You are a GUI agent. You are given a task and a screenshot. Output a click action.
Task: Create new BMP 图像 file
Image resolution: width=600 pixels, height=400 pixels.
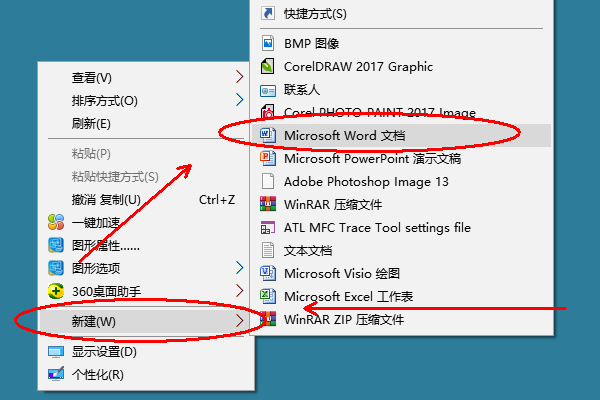pyautogui.click(x=401, y=43)
